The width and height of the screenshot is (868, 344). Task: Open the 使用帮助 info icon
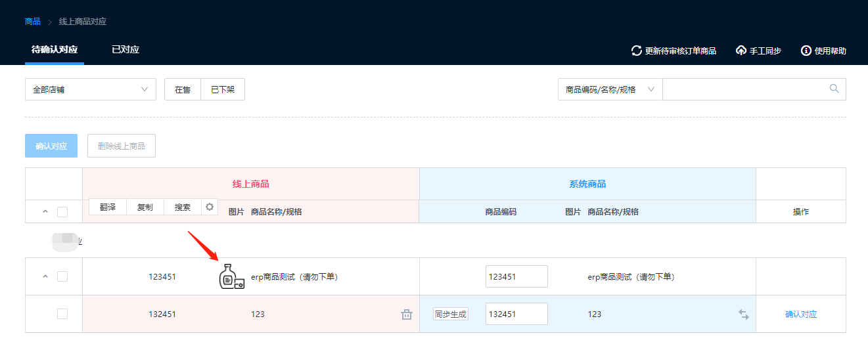806,51
